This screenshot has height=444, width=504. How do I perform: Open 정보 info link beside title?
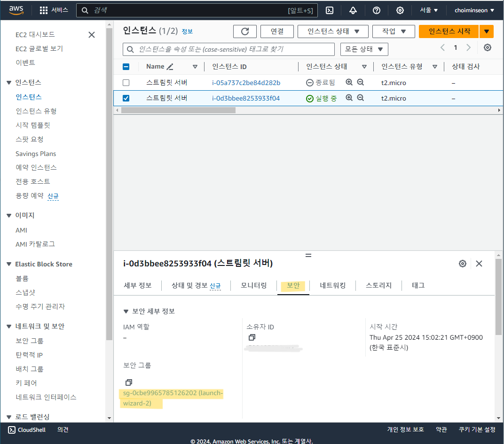click(187, 31)
